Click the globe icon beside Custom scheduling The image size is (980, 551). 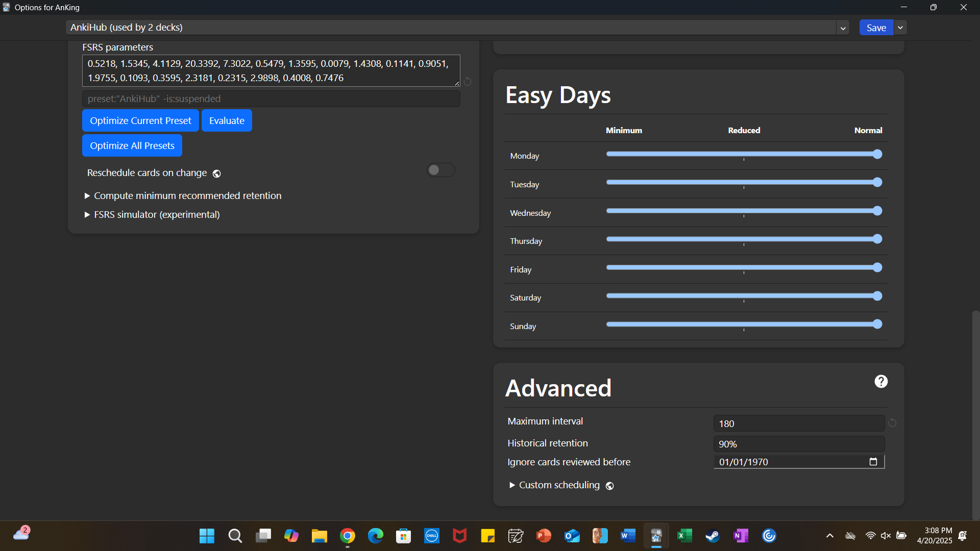610,486
